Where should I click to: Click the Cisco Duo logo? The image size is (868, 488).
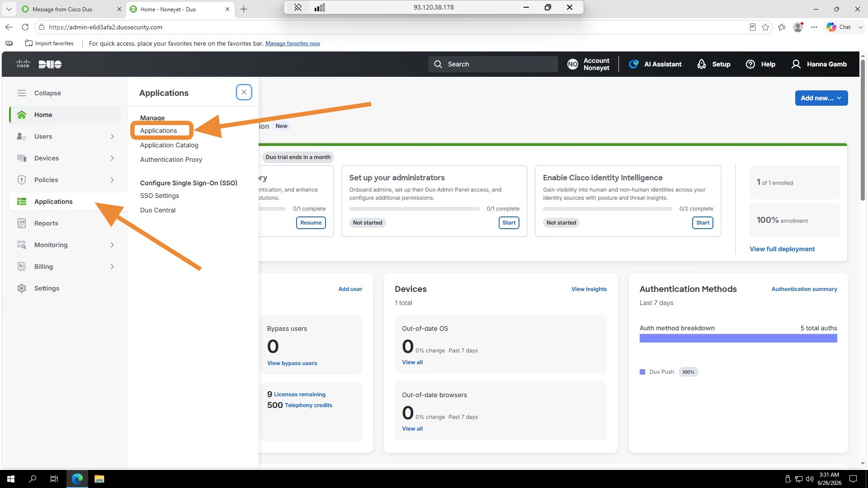coord(38,64)
